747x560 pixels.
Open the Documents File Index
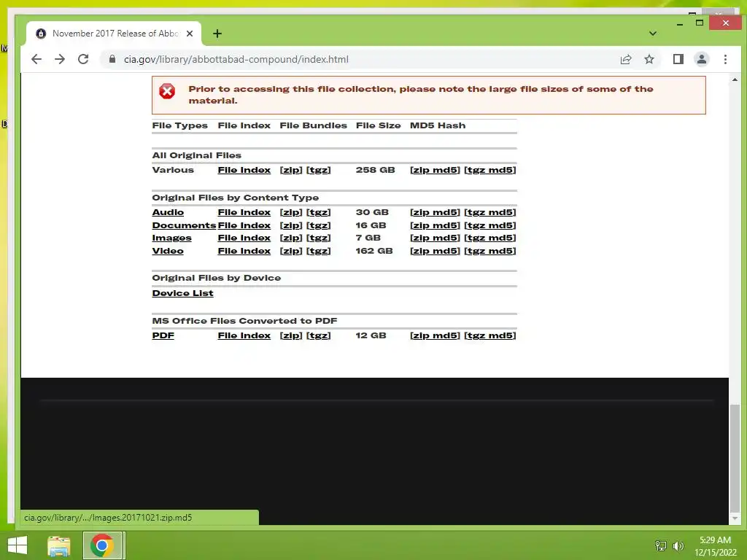pyautogui.click(x=244, y=225)
